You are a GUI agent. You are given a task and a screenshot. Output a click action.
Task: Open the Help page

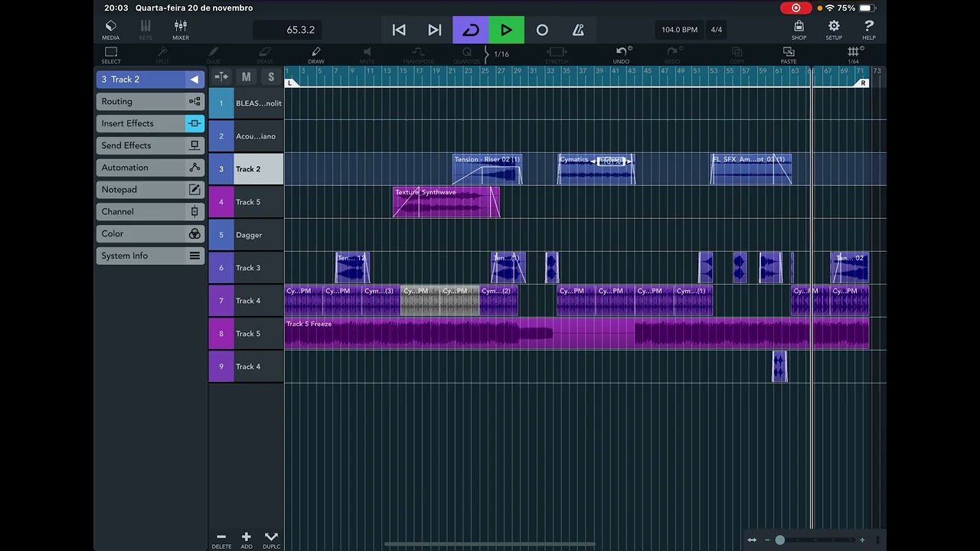pos(869,30)
